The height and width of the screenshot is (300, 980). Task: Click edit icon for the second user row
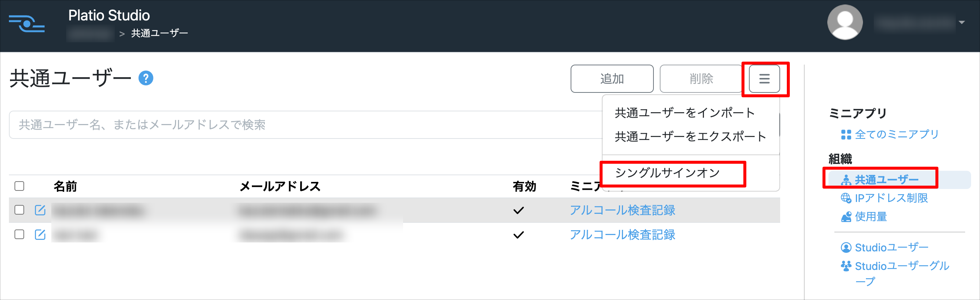pyautogui.click(x=40, y=235)
